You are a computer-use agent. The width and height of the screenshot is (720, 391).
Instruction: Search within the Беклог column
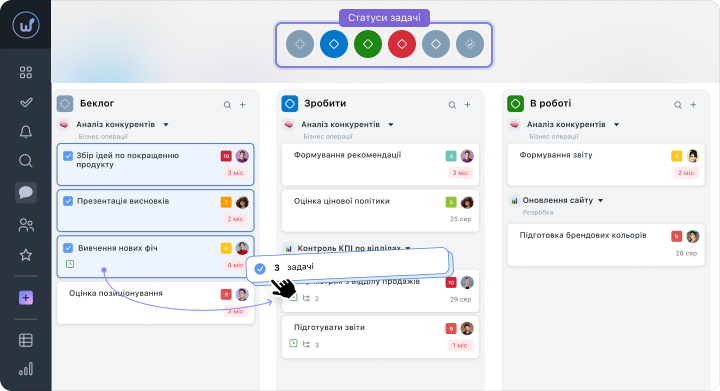[x=227, y=105]
